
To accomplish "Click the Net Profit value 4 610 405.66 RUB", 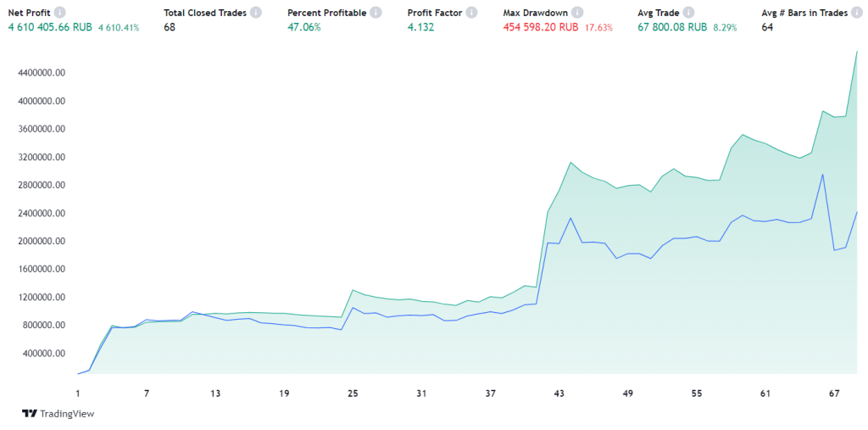I will [x=50, y=27].
